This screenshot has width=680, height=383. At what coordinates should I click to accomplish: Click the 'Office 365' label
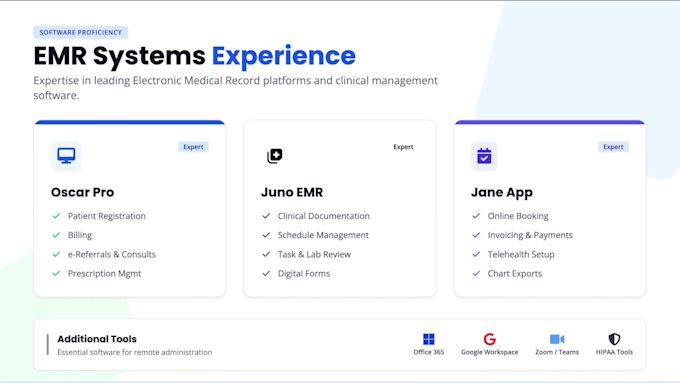pos(428,352)
